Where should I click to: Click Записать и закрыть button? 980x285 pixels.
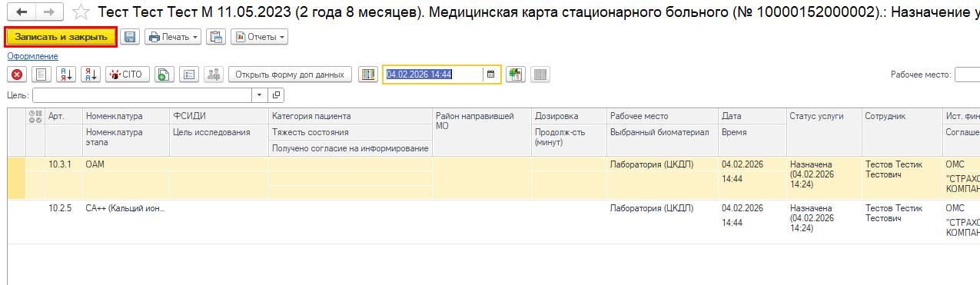tap(61, 37)
